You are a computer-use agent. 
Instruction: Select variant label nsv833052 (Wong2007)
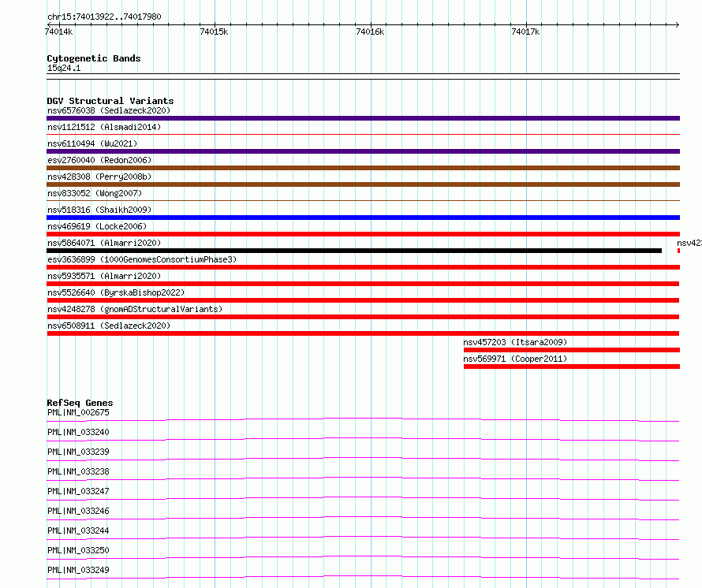coord(95,193)
